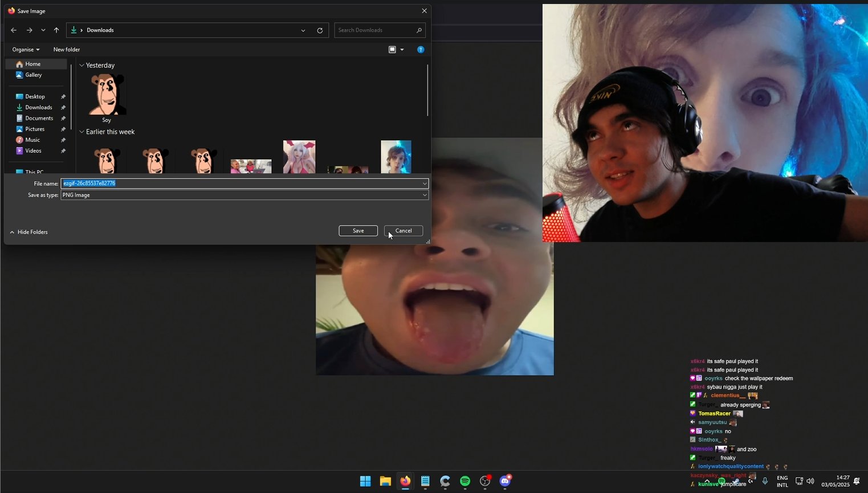Image resolution: width=868 pixels, height=493 pixels.
Task: Click the microphone tray icon
Action: pos(765,481)
